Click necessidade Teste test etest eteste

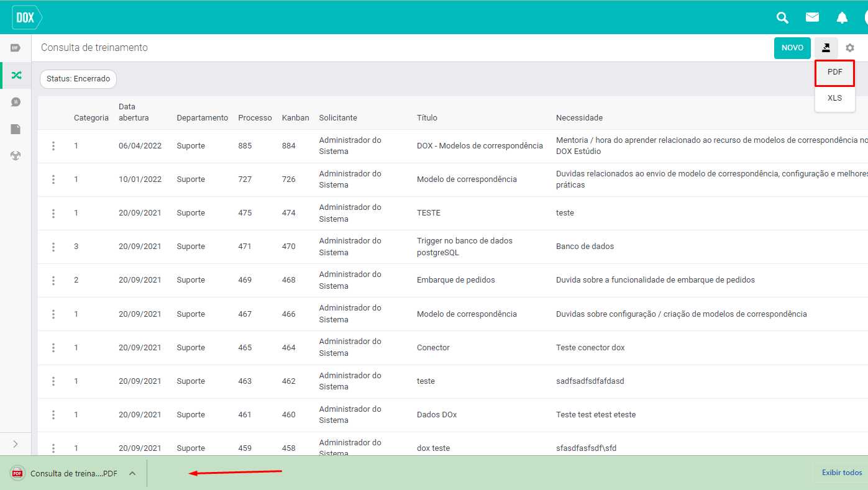coord(596,415)
